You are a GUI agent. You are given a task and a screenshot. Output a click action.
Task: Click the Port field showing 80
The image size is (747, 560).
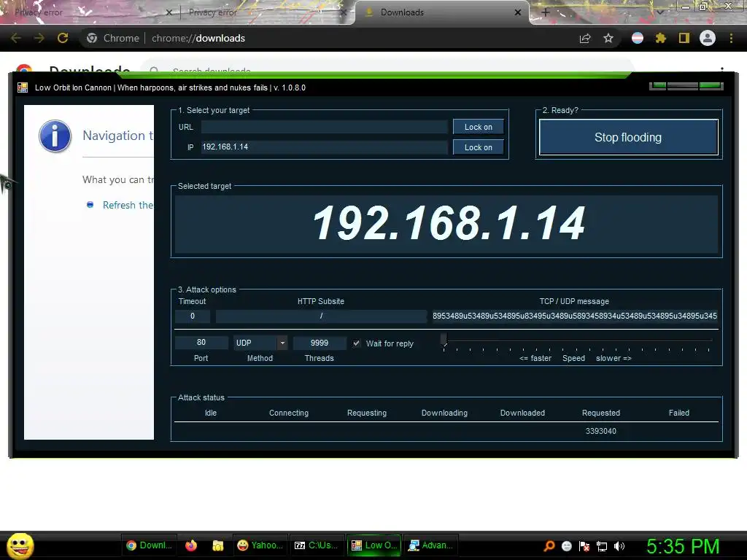201,343
